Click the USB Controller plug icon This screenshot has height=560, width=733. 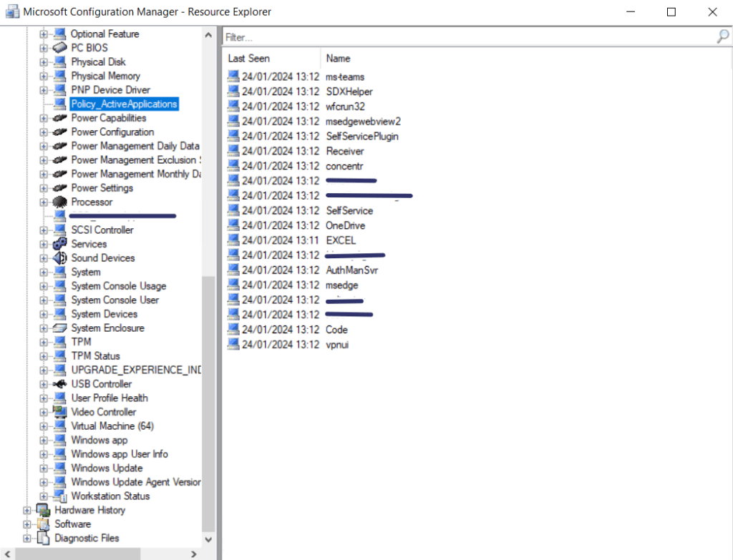point(60,384)
